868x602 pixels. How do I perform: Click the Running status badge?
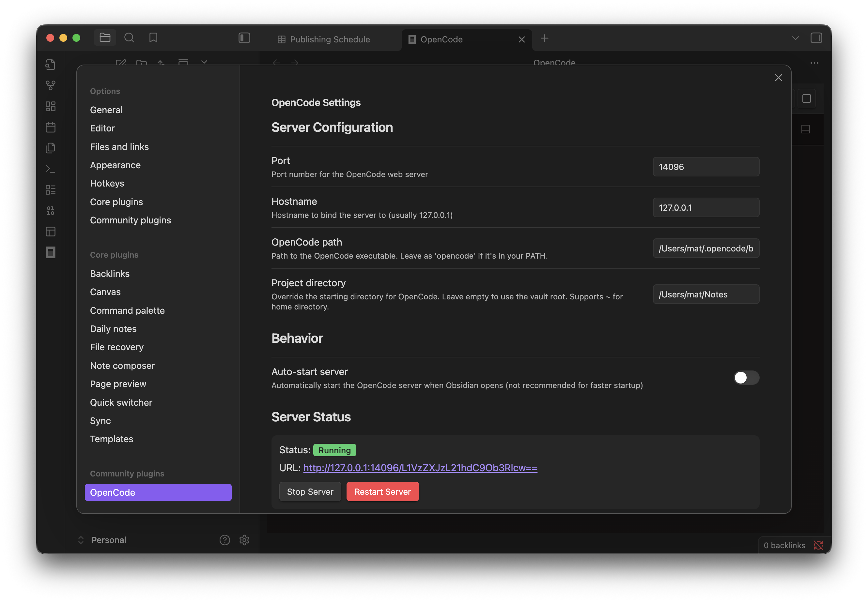point(334,450)
